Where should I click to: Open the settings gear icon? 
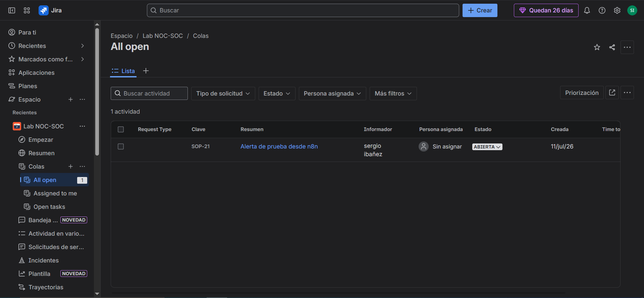pyautogui.click(x=617, y=10)
